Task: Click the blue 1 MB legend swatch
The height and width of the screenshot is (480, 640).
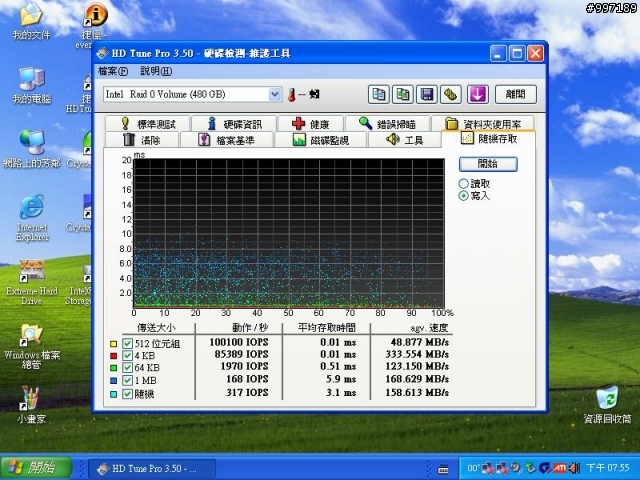Action: 113,381
